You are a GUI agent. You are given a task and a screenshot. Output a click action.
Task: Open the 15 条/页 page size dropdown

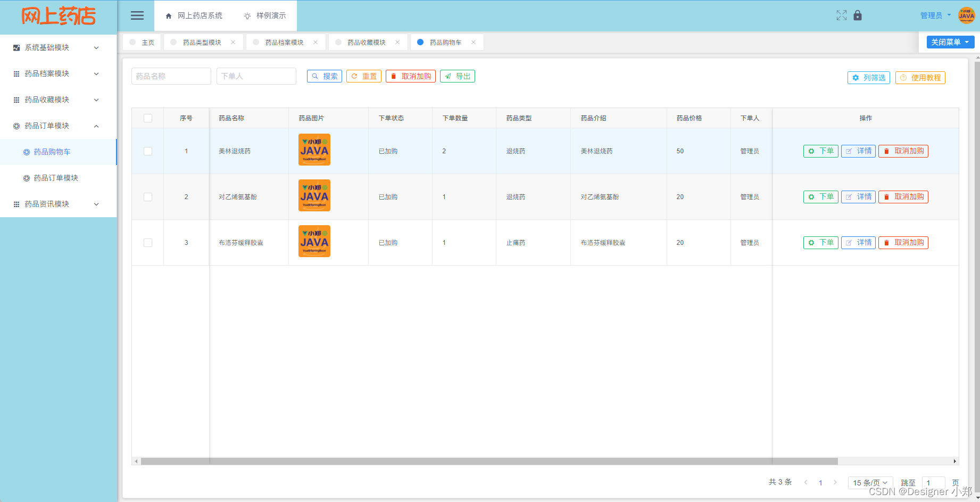(870, 482)
